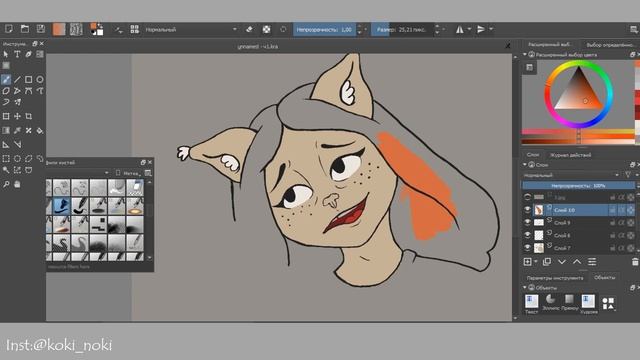Select the ellipse shape tool
Image resolution: width=640 pixels, height=360 pixels.
[40, 80]
